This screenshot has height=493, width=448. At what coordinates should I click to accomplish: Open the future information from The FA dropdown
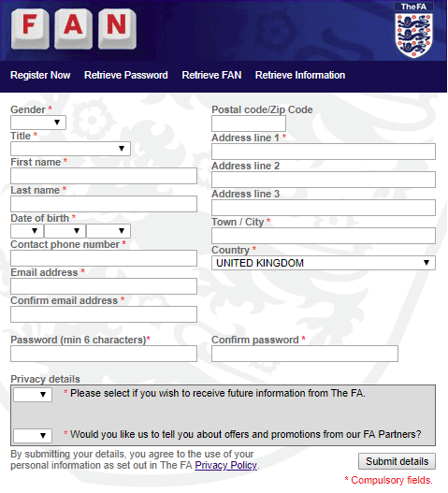click(33, 394)
